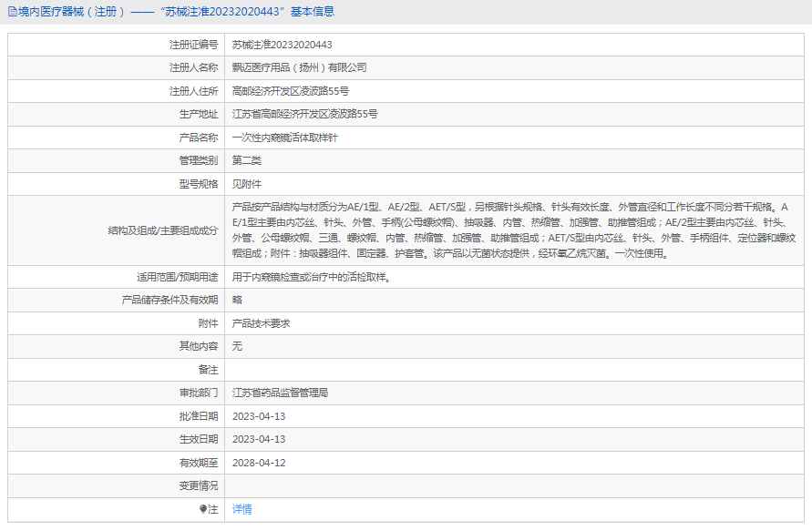Select attachment value 产品技术要求
This screenshot has height=531, width=812.
coord(261,323)
